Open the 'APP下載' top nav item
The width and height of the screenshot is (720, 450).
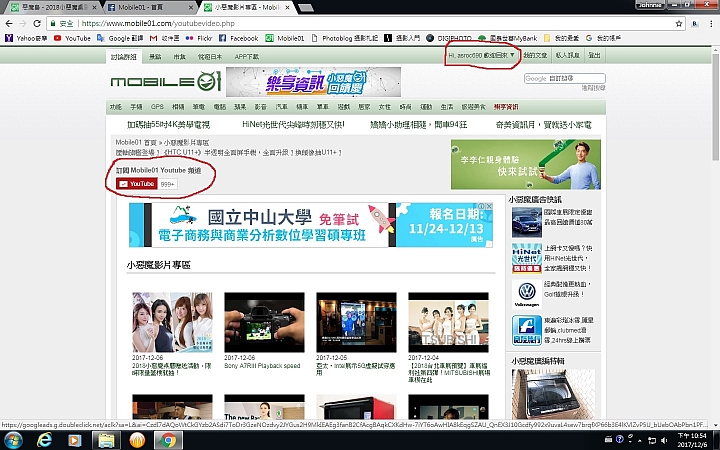[247, 56]
